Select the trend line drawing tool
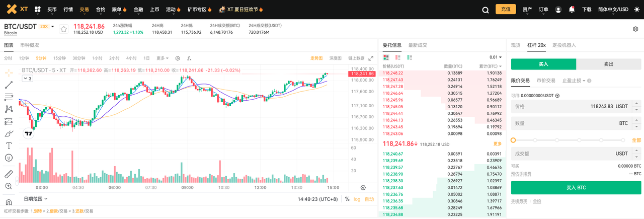The image size is (644, 219). pyautogui.click(x=9, y=85)
